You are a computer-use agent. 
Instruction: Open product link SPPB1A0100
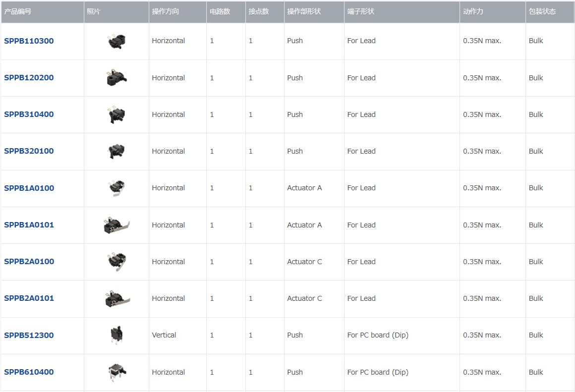point(29,188)
